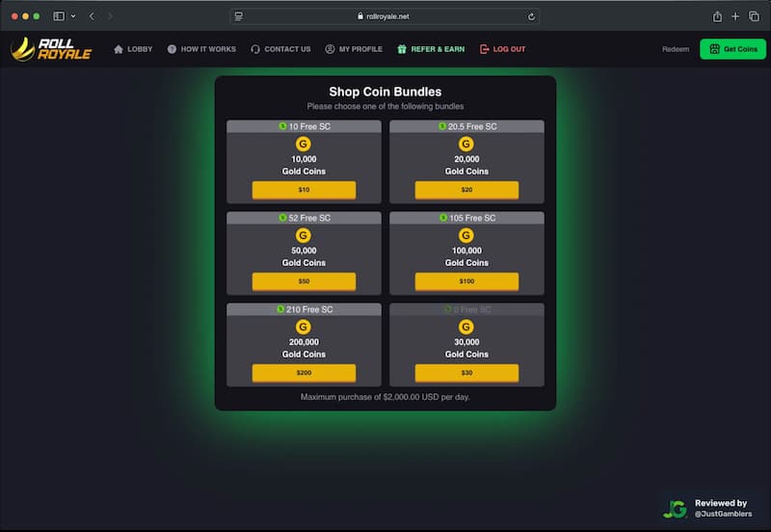Click the '100,000' coin amount
Image resolution: width=771 pixels, height=532 pixels.
466,251
